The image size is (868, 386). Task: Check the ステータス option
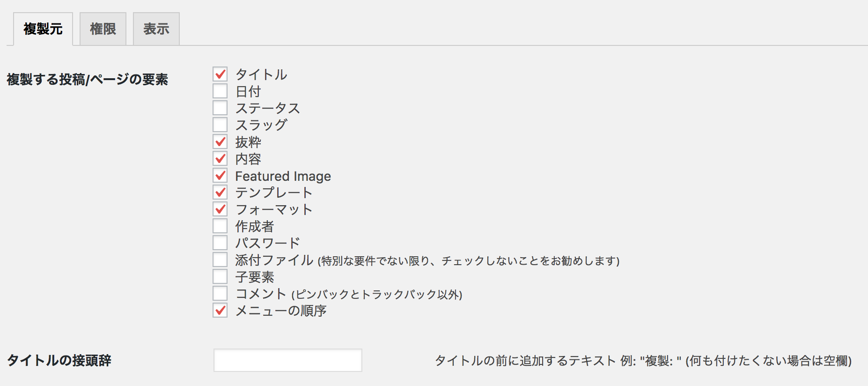pos(220,108)
